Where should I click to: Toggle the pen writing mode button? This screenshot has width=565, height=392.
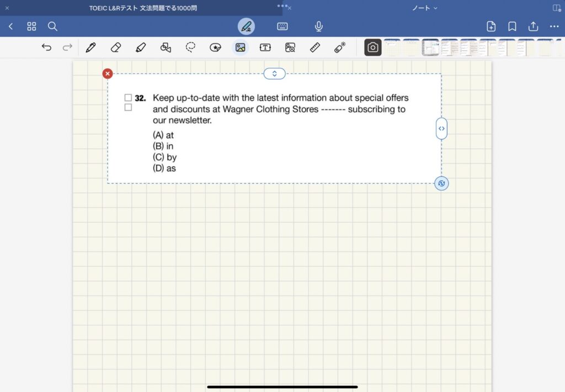coord(246,26)
